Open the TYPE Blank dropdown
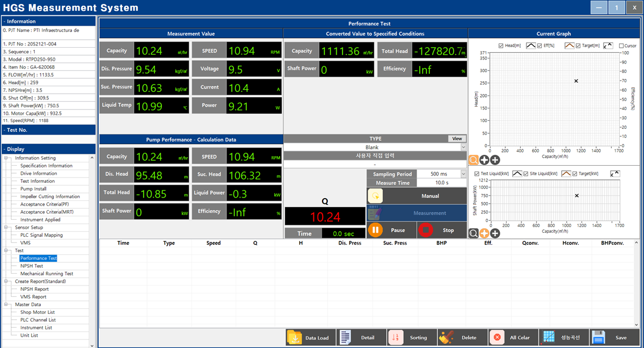This screenshot has height=348, width=644. 463,148
